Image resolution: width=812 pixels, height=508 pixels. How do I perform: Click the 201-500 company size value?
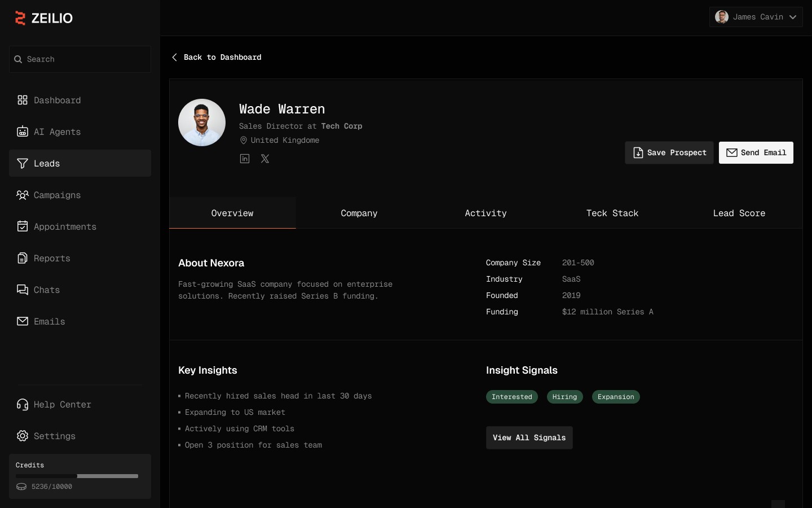tap(578, 262)
